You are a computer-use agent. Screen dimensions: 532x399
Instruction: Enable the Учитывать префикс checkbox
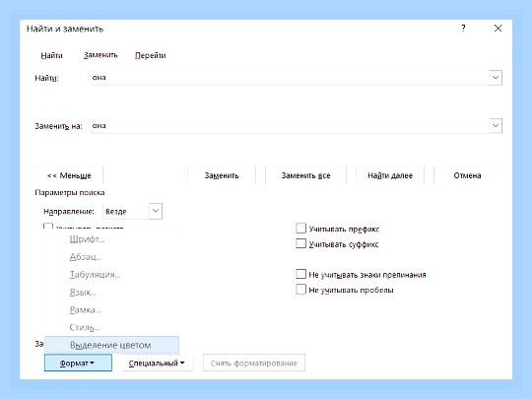[x=300, y=229]
